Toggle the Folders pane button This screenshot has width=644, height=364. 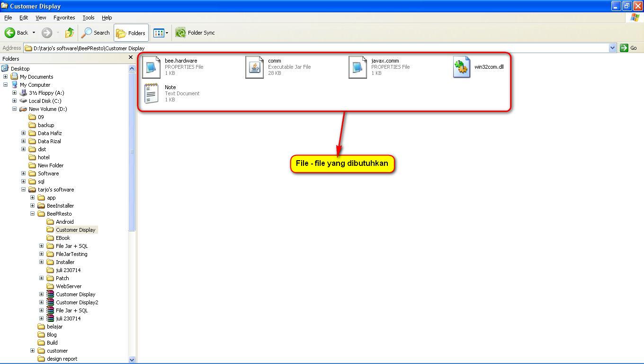coord(131,33)
